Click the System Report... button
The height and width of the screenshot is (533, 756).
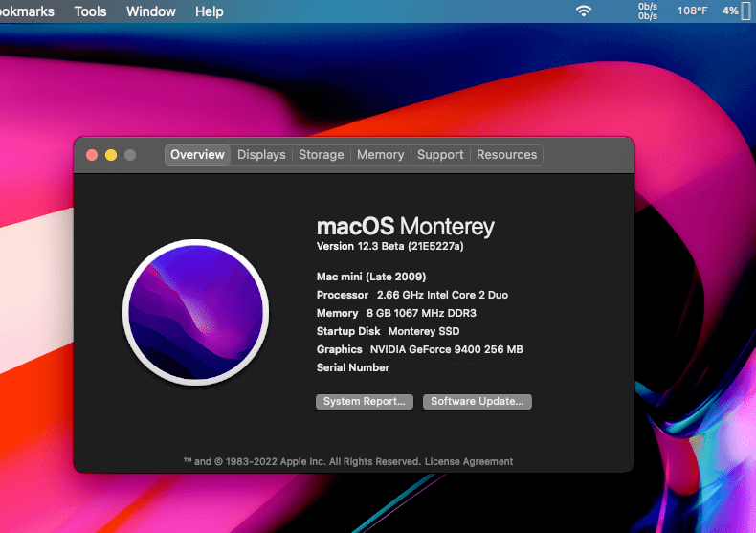click(365, 402)
